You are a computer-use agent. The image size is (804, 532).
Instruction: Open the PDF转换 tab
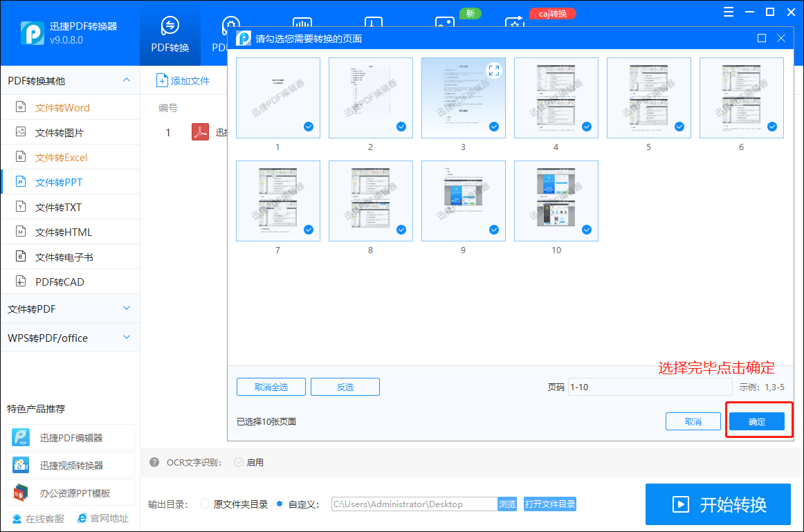click(170, 35)
